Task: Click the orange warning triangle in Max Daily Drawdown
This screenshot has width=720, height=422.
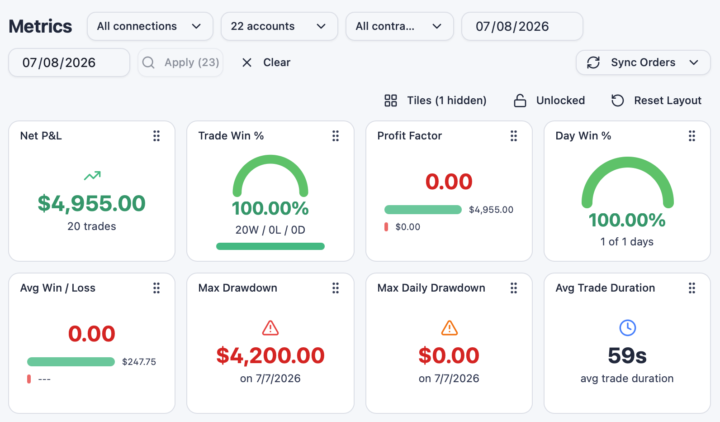Action: tap(449, 328)
